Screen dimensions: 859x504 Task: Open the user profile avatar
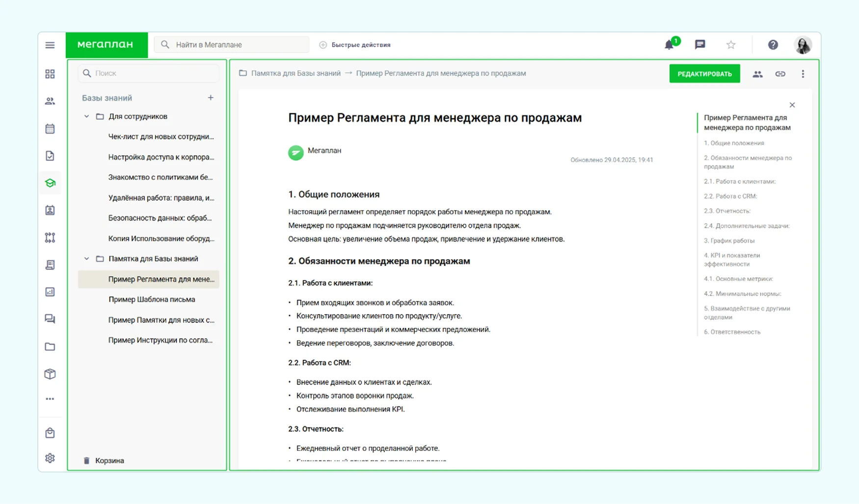click(x=803, y=45)
